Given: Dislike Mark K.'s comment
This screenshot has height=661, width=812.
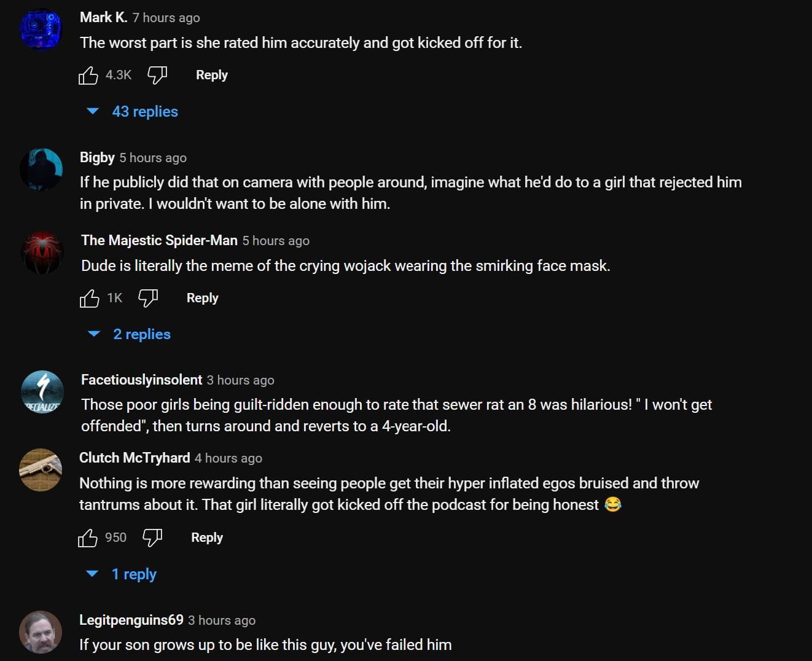Looking at the screenshot, I should pyautogui.click(x=157, y=74).
